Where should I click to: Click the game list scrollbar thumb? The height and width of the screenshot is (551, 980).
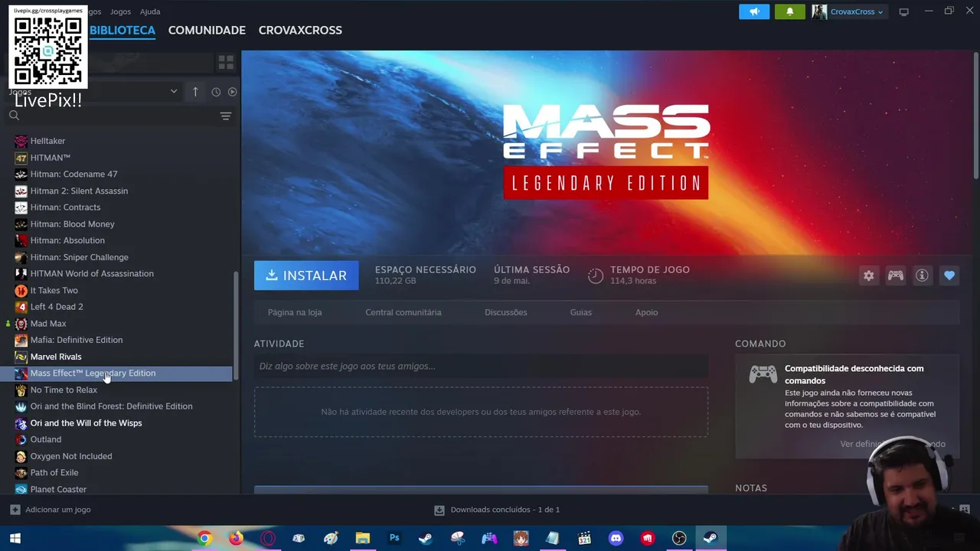[x=236, y=325]
